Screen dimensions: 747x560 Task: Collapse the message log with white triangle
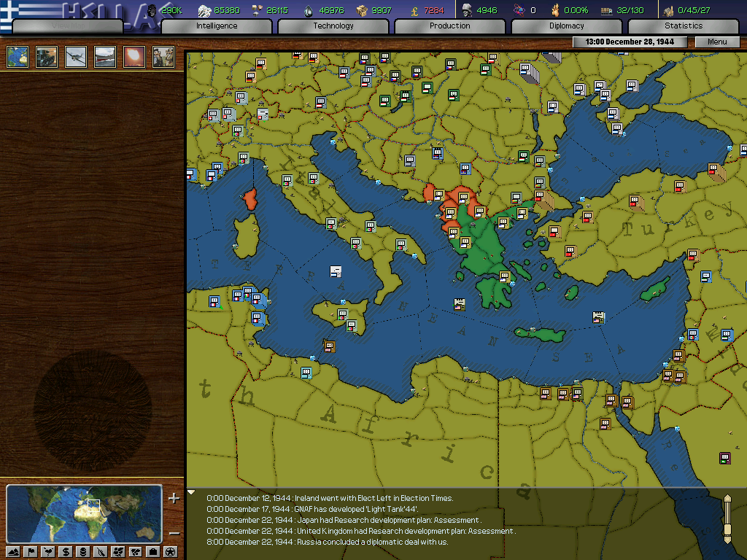[191, 492]
